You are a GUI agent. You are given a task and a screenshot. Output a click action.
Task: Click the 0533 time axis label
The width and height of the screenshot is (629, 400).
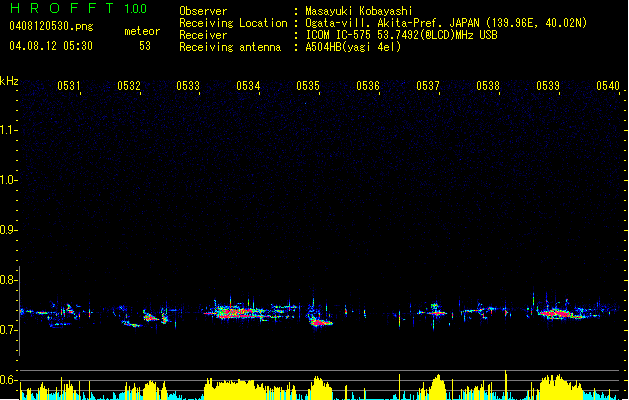188,86
